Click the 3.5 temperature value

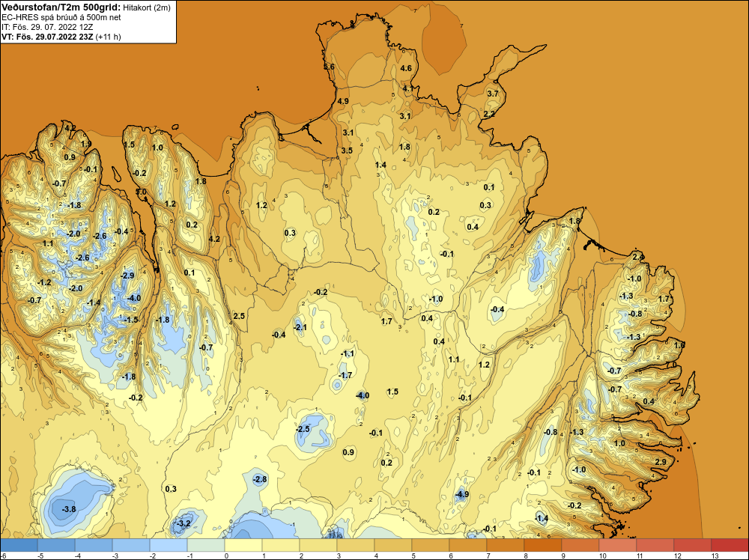[347, 150]
